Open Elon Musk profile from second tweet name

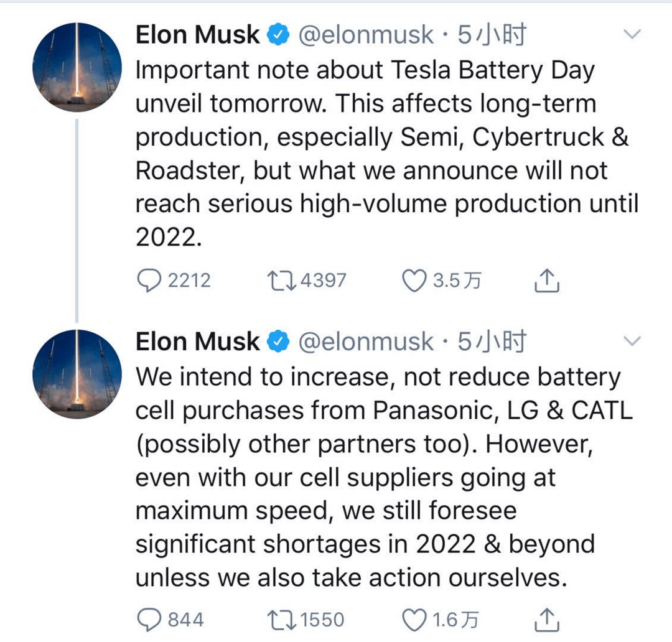pyautogui.click(x=198, y=342)
